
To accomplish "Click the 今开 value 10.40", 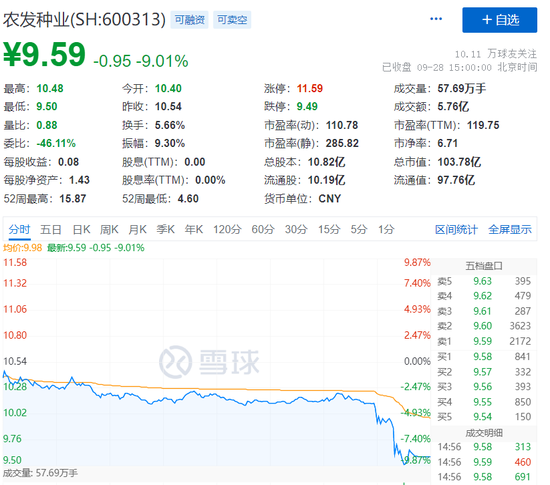I will coord(168,88).
